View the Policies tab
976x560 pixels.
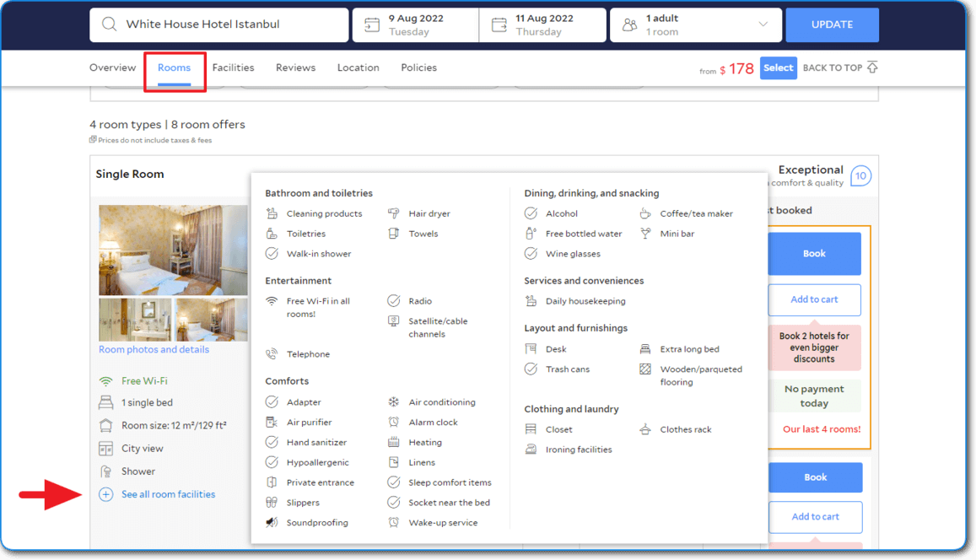[419, 67]
